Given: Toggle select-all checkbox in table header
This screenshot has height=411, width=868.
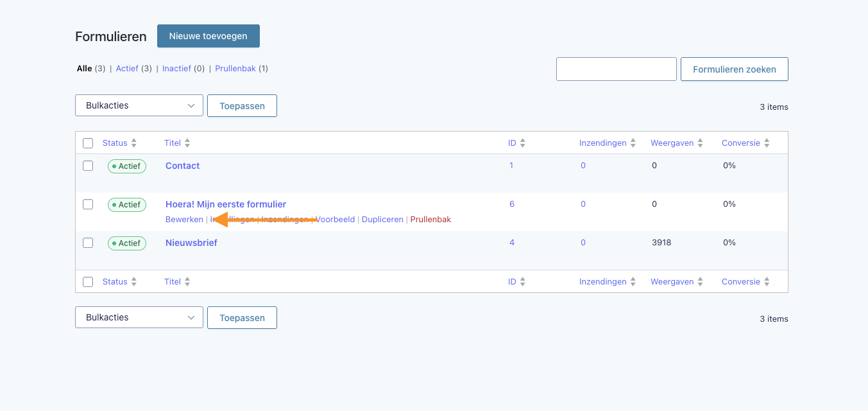Looking at the screenshot, I should tap(88, 143).
